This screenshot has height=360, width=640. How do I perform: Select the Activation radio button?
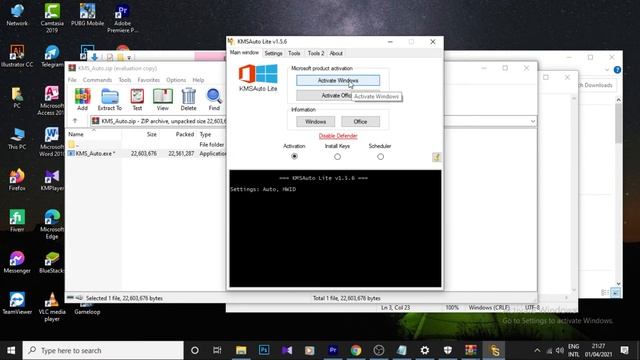point(294,156)
